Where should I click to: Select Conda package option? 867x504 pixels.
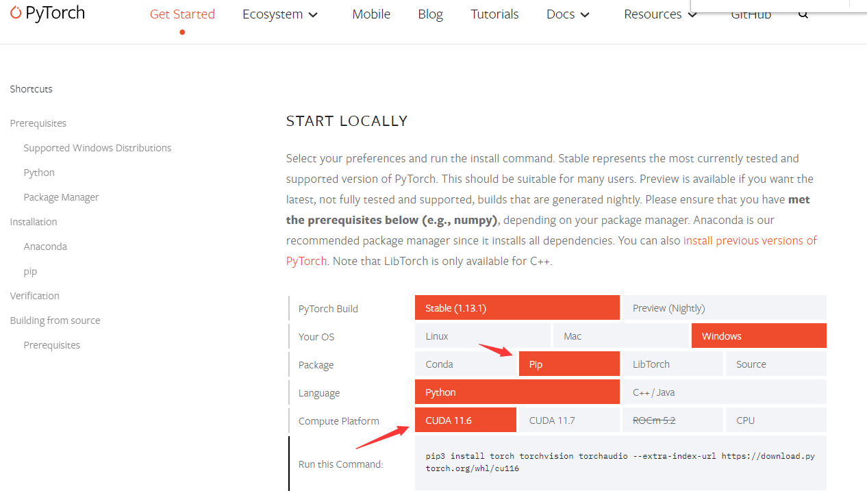(x=465, y=364)
